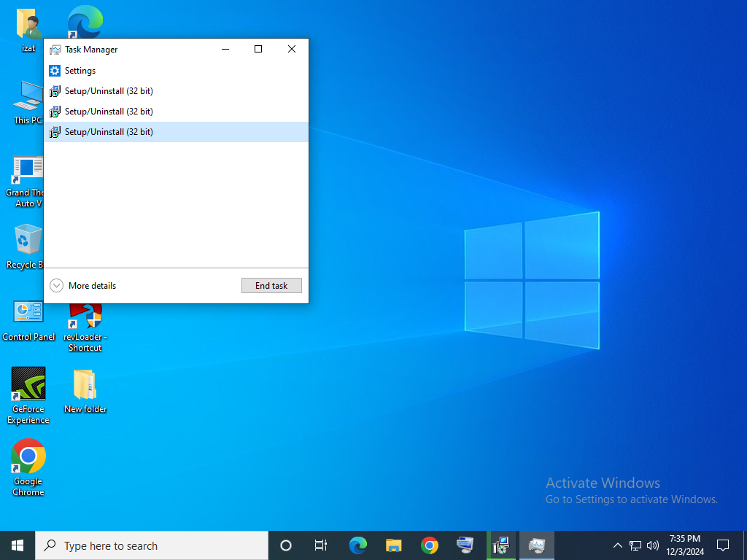Select the first Setup/Uninstall (32 bit) task

109,91
